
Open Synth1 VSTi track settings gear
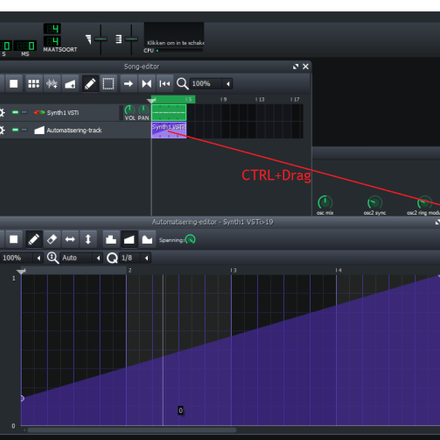click(2, 113)
